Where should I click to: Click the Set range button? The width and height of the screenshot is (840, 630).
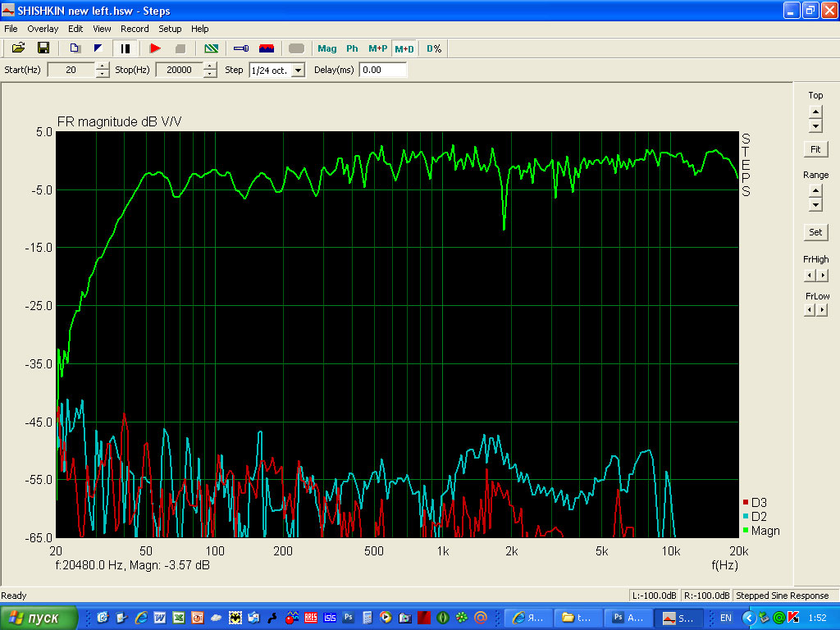815,232
